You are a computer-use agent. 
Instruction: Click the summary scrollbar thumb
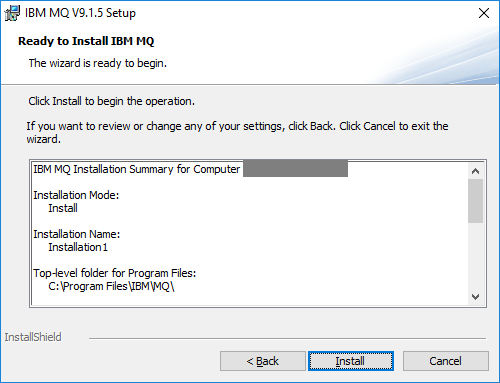pos(475,201)
